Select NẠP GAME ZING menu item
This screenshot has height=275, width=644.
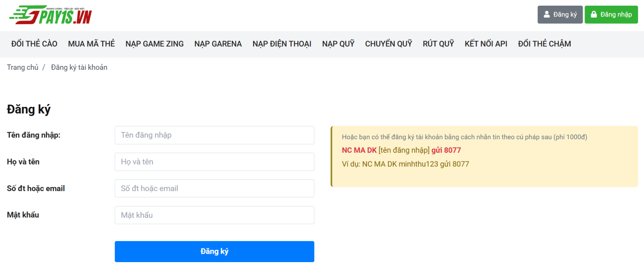(155, 44)
